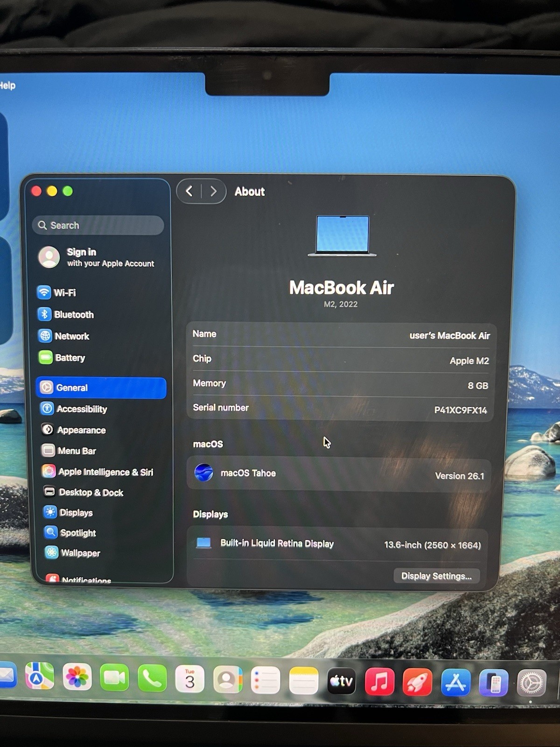Viewport: 560px width, 747px height.
Task: Click the sidebar Search field
Action: click(x=98, y=226)
